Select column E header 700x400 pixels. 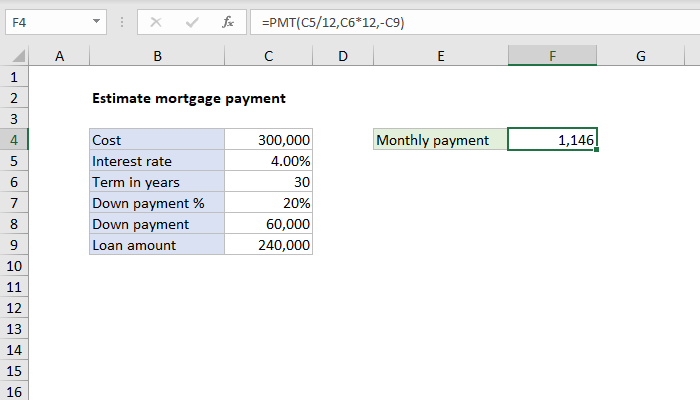(x=441, y=56)
